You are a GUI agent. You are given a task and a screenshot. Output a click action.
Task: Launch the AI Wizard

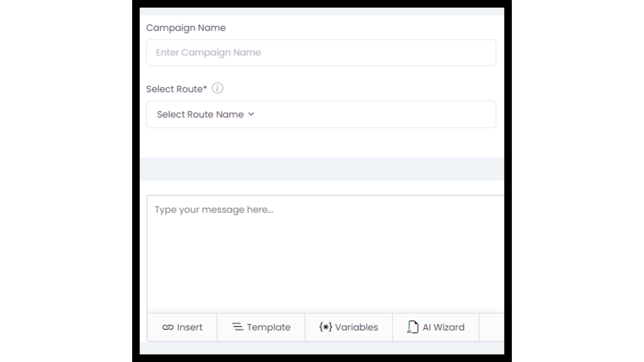click(436, 327)
